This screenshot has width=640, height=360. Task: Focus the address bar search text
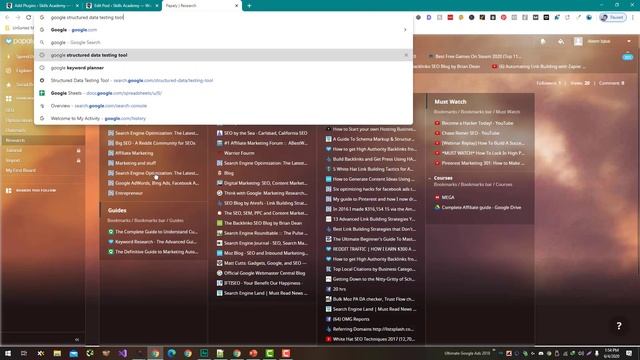pyautogui.click(x=87, y=18)
